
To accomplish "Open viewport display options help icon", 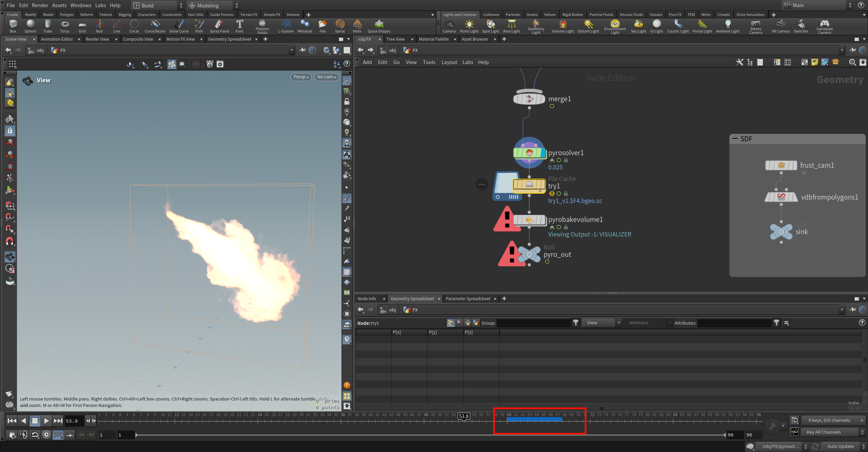I will 347,64.
